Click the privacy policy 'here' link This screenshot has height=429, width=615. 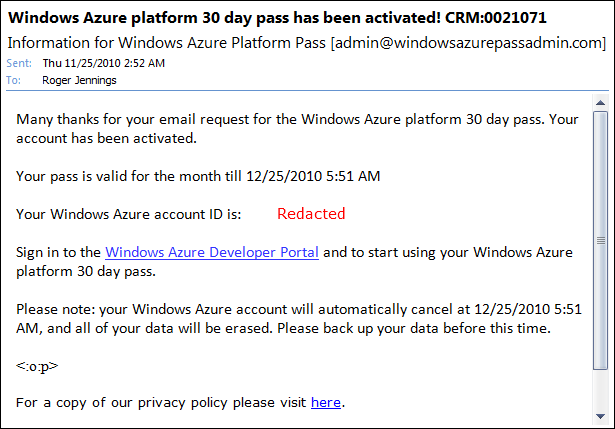(326, 402)
